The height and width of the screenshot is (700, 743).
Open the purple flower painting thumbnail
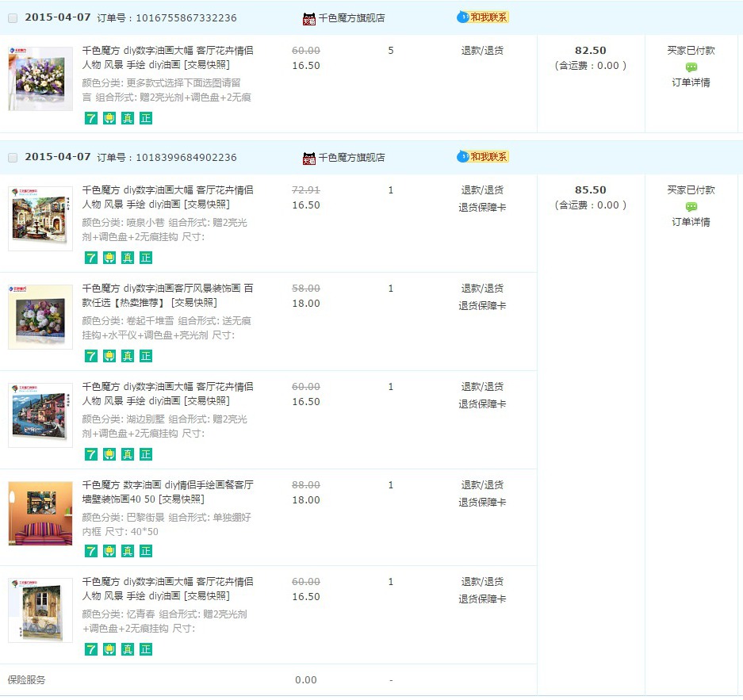[x=40, y=78]
